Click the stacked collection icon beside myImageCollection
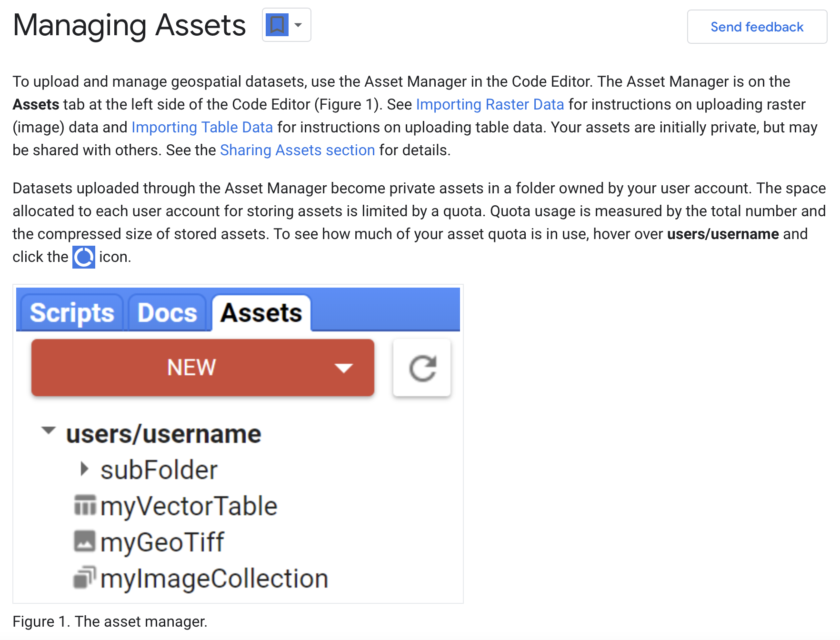Viewport: 840px width, 640px height. click(85, 578)
